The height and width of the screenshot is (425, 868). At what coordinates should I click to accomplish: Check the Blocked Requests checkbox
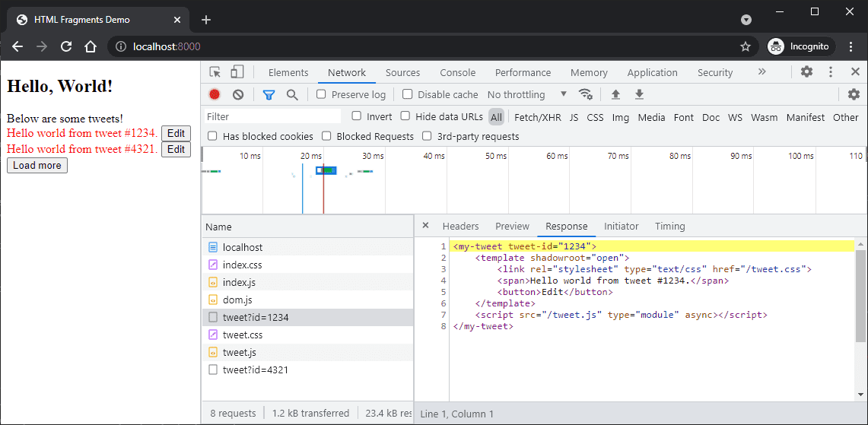coord(326,135)
